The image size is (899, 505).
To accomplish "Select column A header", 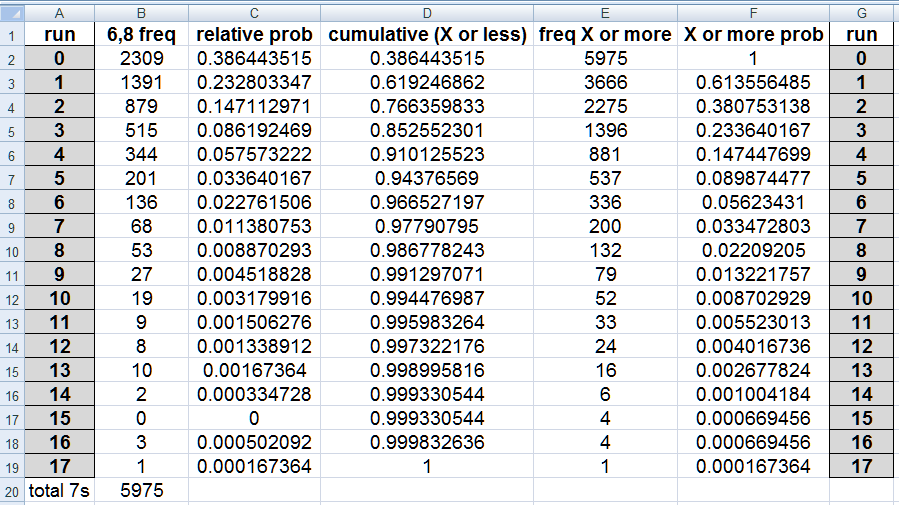I will pos(60,13).
